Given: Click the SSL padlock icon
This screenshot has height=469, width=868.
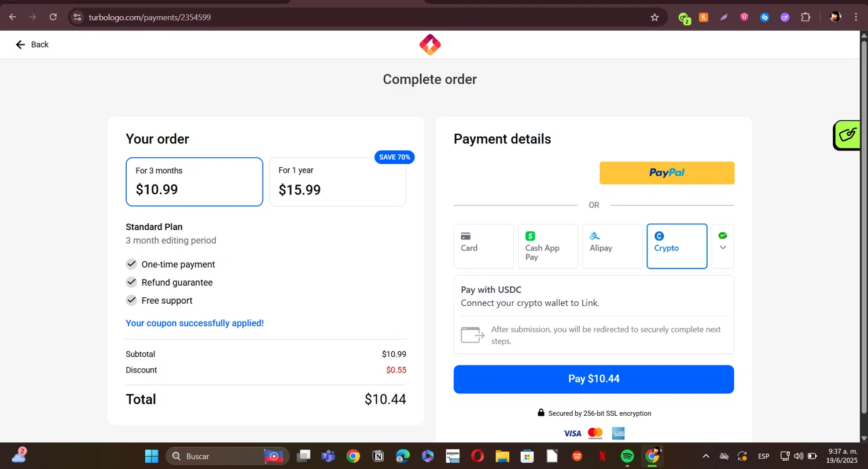Looking at the screenshot, I should pyautogui.click(x=541, y=413).
